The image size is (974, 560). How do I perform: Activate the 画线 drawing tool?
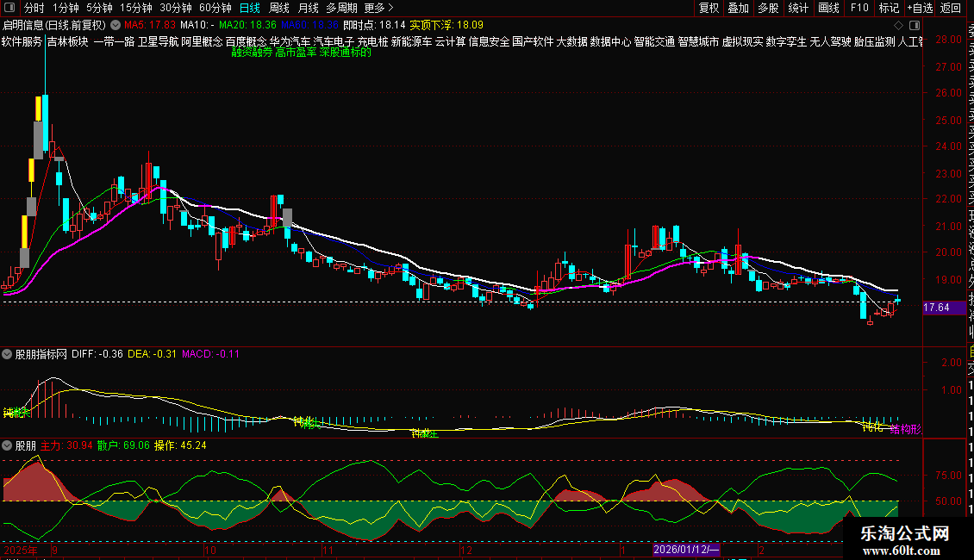828,8
